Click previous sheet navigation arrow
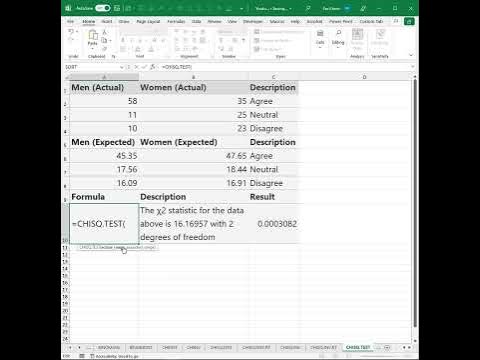The width and height of the screenshot is (480, 360). click(x=70, y=347)
